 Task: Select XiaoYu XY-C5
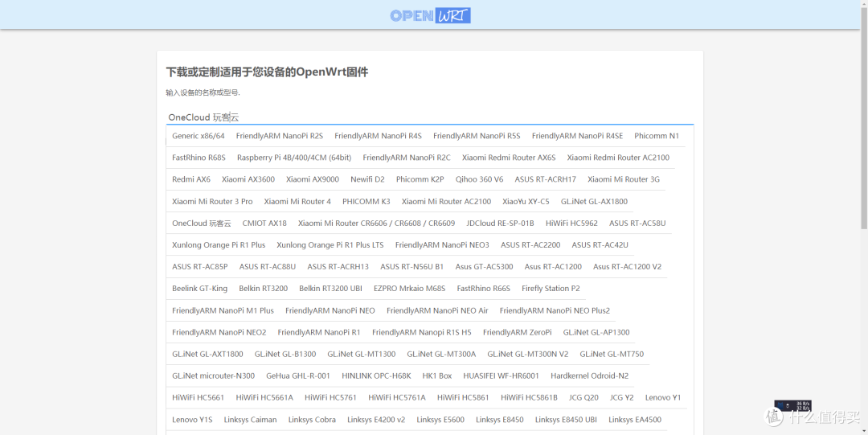[x=526, y=201]
